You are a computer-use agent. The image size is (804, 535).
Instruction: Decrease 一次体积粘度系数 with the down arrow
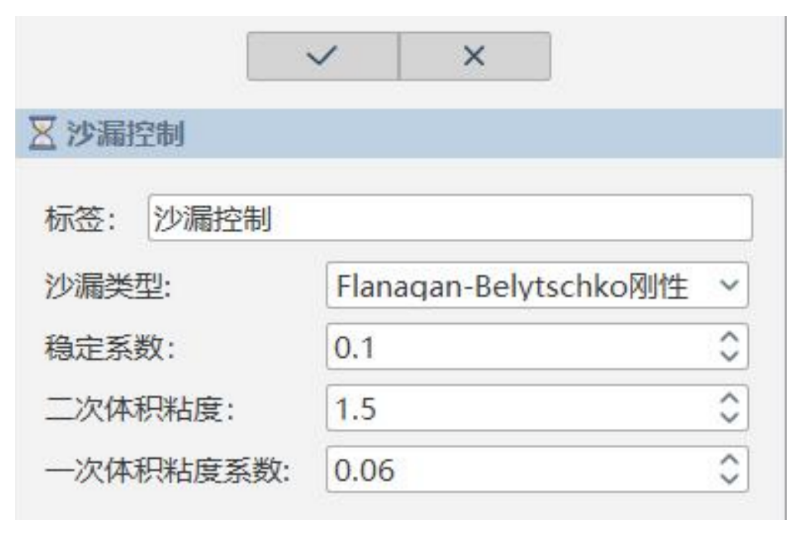pyautogui.click(x=729, y=476)
